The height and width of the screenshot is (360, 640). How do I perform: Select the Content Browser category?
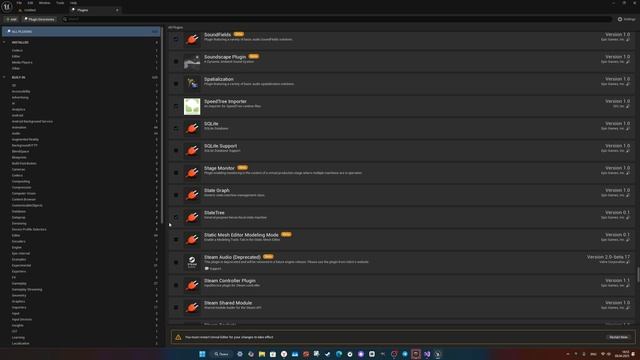tap(24, 200)
